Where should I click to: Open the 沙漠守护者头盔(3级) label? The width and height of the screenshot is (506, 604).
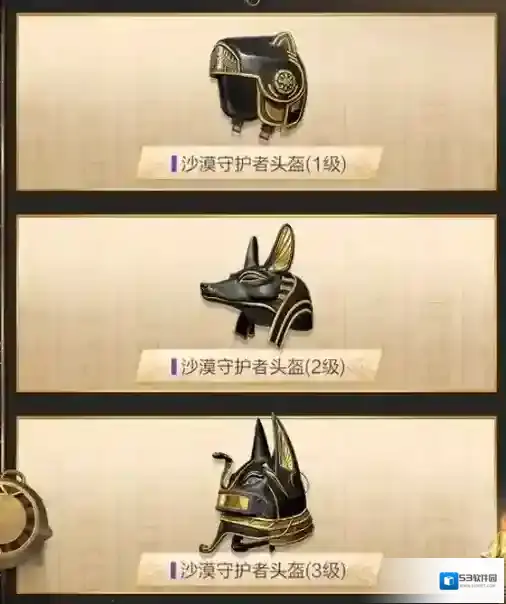[x=263, y=570]
